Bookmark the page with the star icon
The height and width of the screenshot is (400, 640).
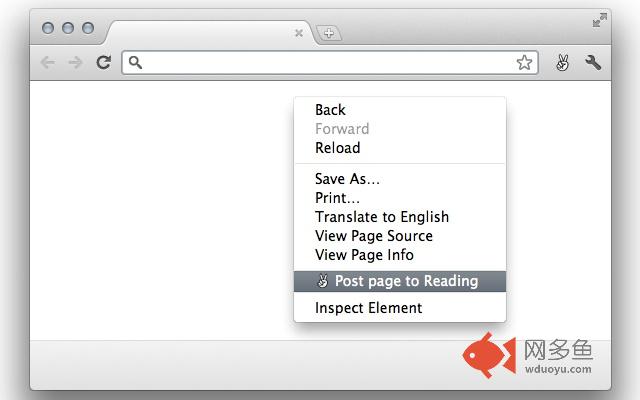coord(524,63)
